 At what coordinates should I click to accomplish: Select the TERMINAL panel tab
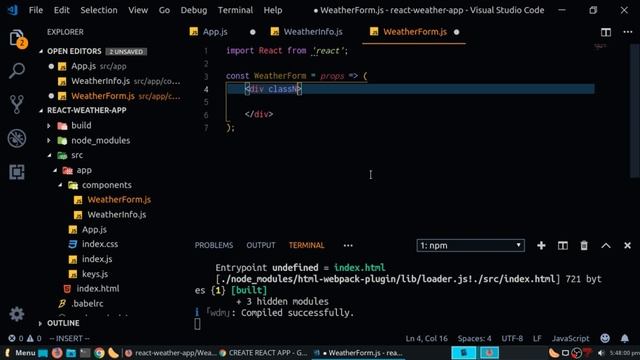307,245
